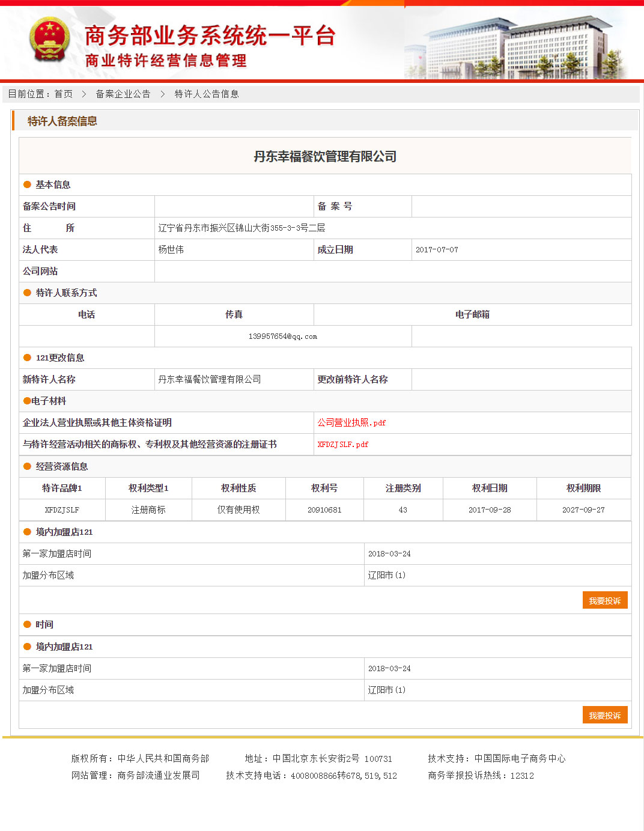Click 注册商标 cell in resource table
This screenshot has width=644, height=831.
coord(148,510)
